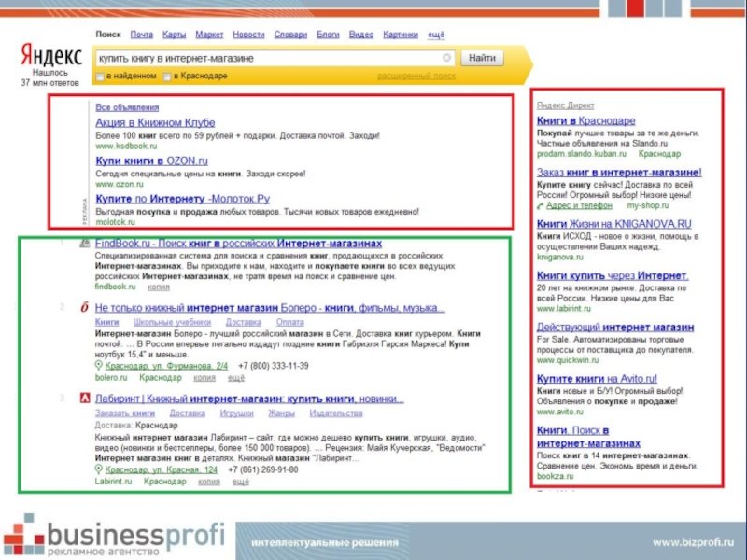Toggle the 'в найденном' checkbox

[100, 77]
